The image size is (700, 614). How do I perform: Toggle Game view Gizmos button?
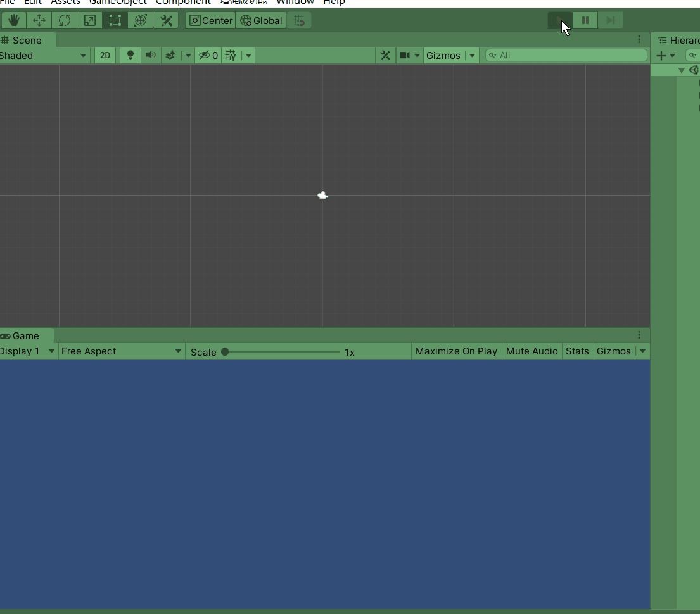click(613, 351)
